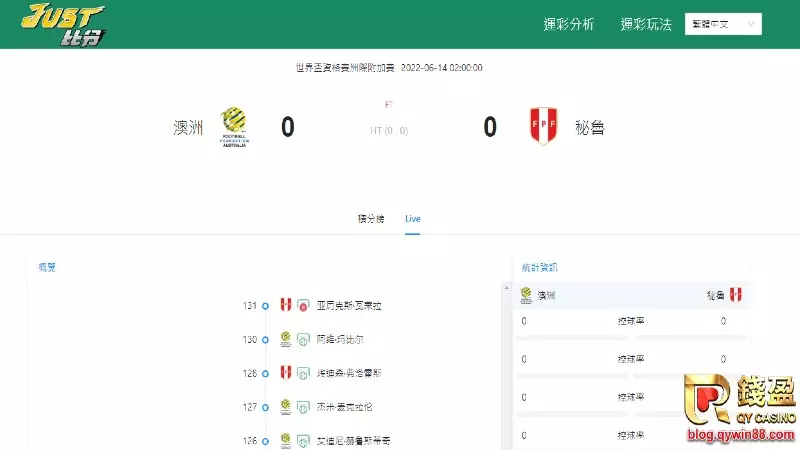Screen dimensions: 800x450
Task: Click the timeline dot at minute 126
Action: [265, 441]
